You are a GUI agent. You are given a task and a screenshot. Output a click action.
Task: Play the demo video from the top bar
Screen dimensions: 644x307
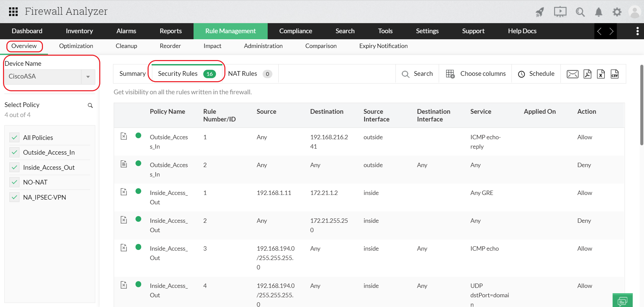tap(560, 12)
